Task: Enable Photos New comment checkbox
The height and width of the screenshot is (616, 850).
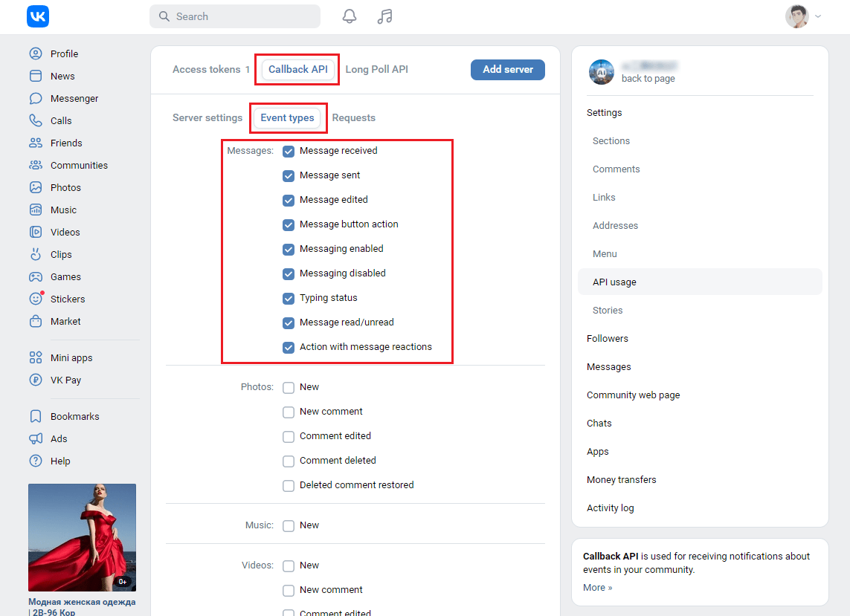Action: click(x=289, y=412)
